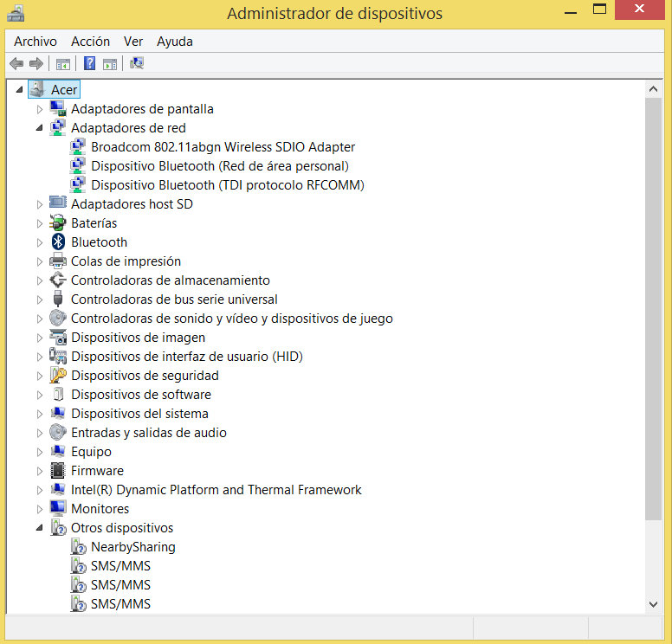Click the Controladoras de bus serie universal icon
The height and width of the screenshot is (644, 672).
[x=58, y=299]
